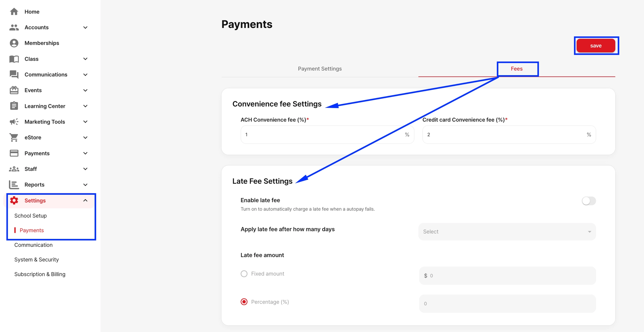The image size is (644, 332).
Task: Enable the late fee toggle
Action: point(588,201)
